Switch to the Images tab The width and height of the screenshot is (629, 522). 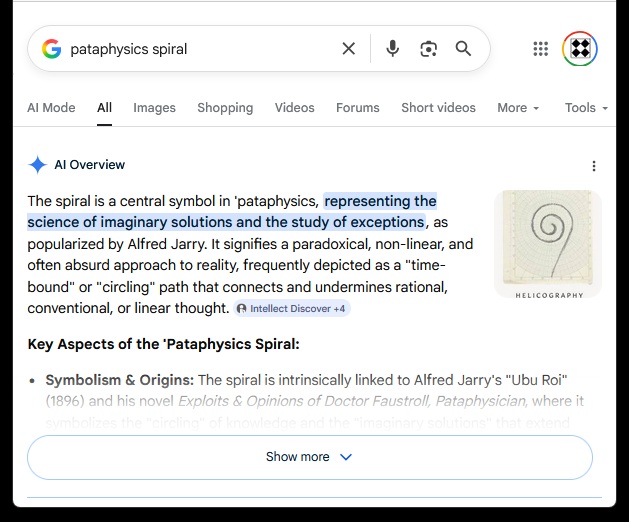(x=154, y=108)
